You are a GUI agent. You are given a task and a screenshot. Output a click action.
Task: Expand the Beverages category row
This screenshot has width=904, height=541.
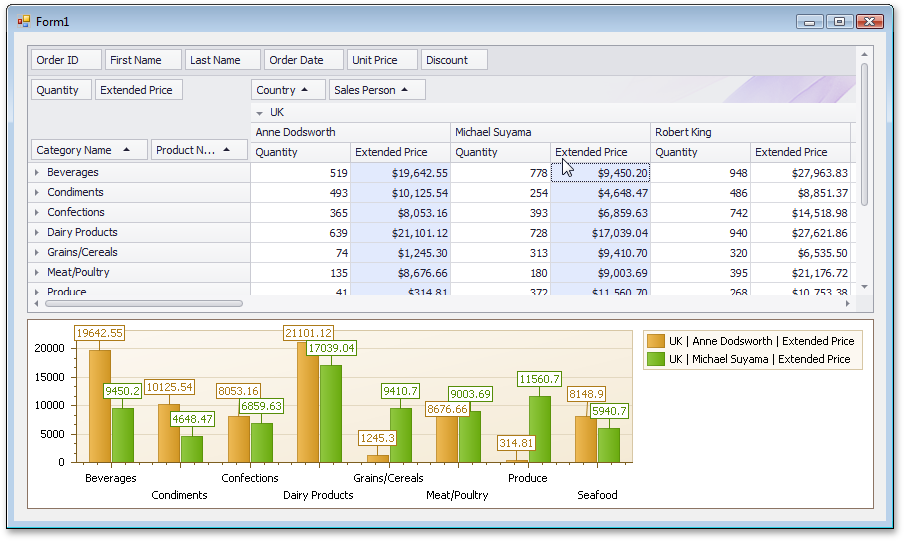(37, 172)
